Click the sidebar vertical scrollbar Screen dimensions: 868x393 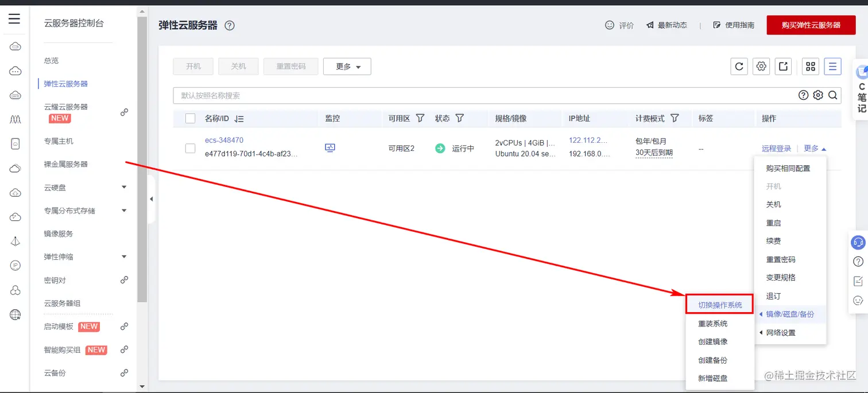pyautogui.click(x=142, y=159)
